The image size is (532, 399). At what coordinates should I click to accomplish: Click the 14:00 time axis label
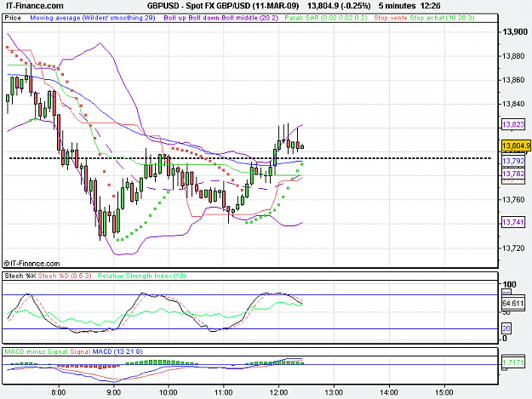(x=389, y=392)
